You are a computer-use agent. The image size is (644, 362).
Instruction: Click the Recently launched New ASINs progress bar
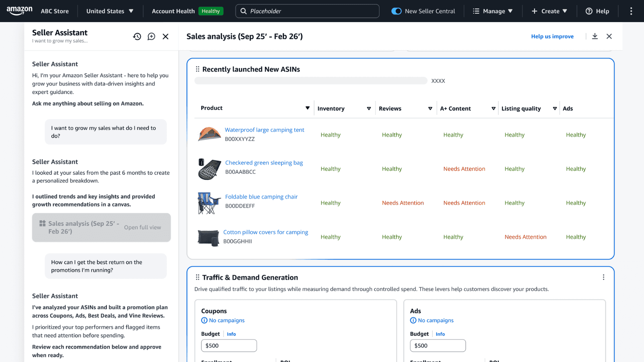311,80
